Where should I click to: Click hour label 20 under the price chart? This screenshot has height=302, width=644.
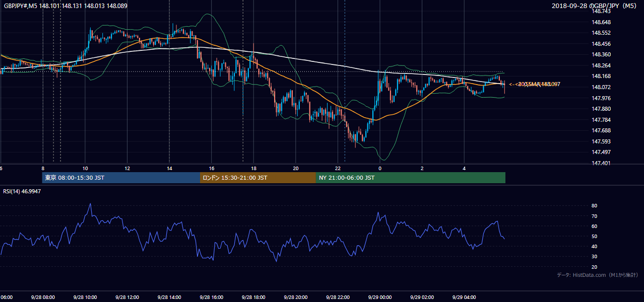tap(296, 168)
